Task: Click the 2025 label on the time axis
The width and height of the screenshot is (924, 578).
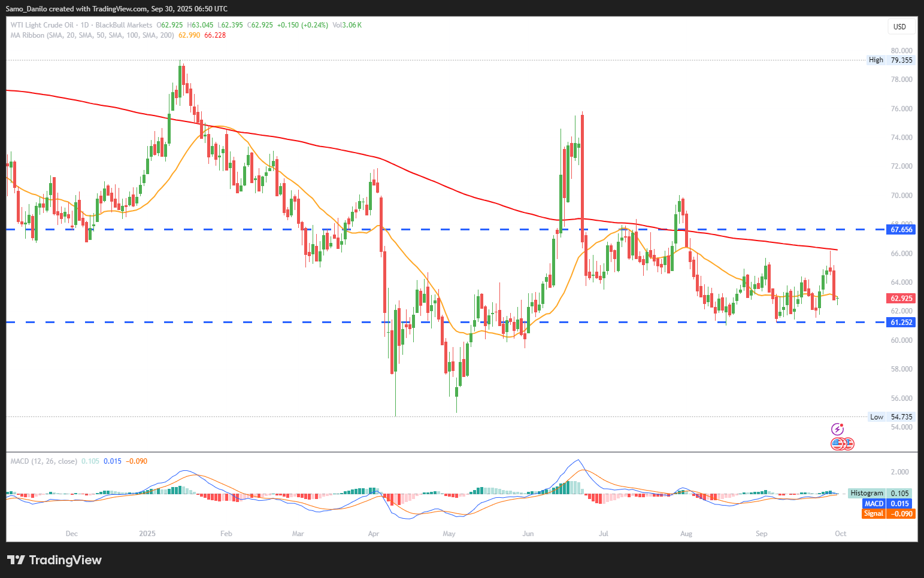Action: (x=147, y=534)
